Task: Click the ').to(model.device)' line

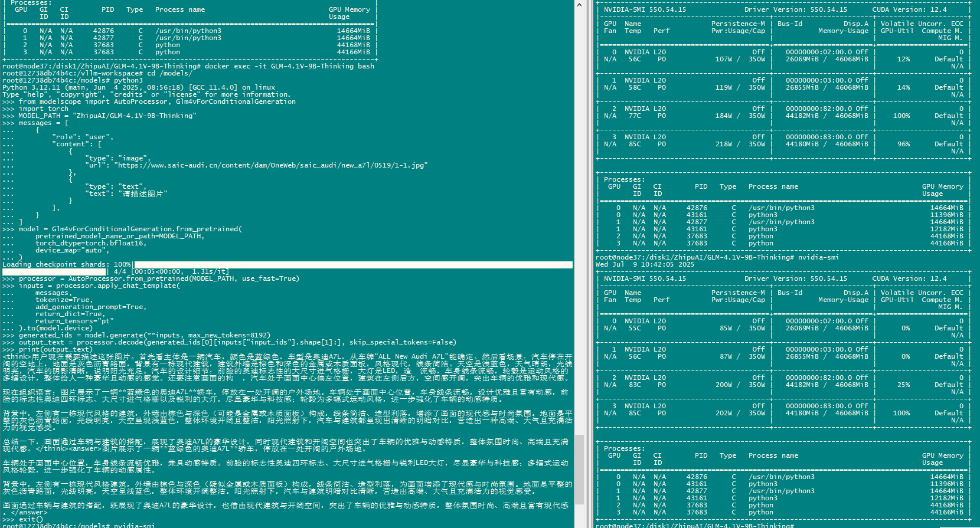Action: tap(55, 328)
